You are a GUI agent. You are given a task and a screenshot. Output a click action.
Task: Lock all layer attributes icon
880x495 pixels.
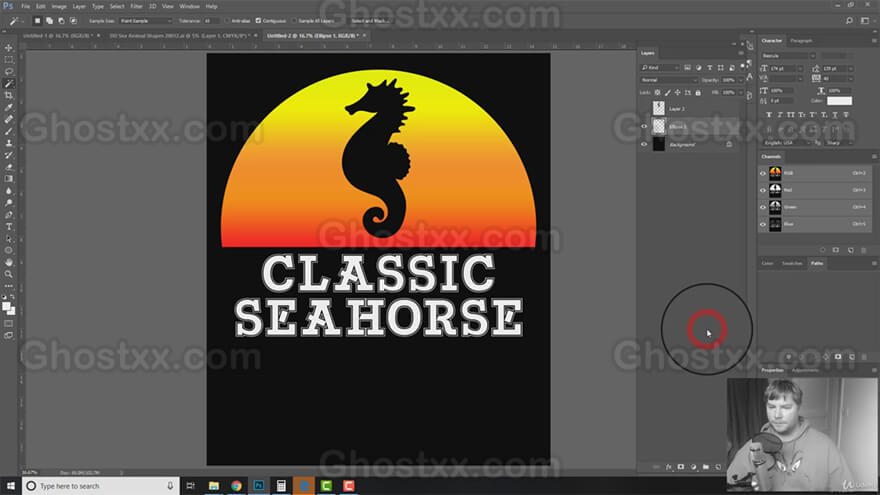[698, 93]
